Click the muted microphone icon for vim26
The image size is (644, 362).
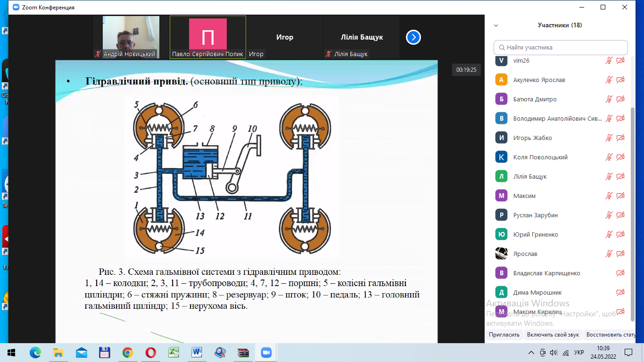point(609,60)
